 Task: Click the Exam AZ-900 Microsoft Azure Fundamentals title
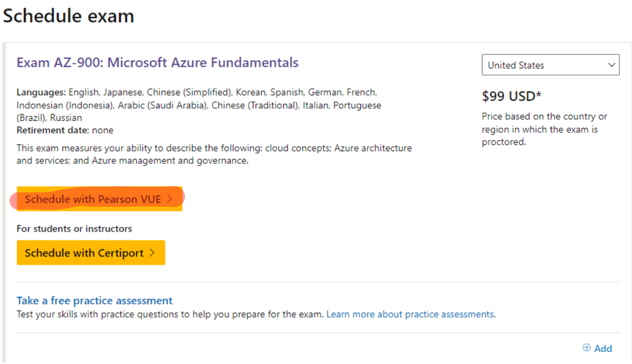pyautogui.click(x=158, y=63)
